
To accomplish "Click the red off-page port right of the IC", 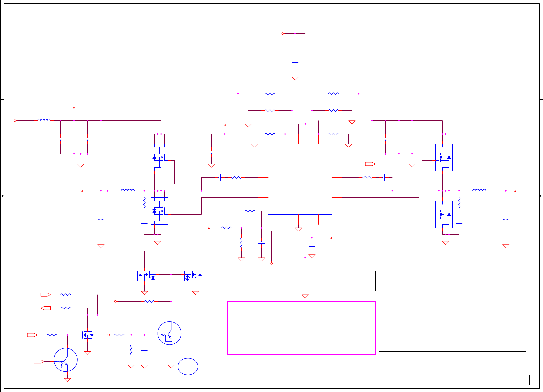I will (x=370, y=164).
